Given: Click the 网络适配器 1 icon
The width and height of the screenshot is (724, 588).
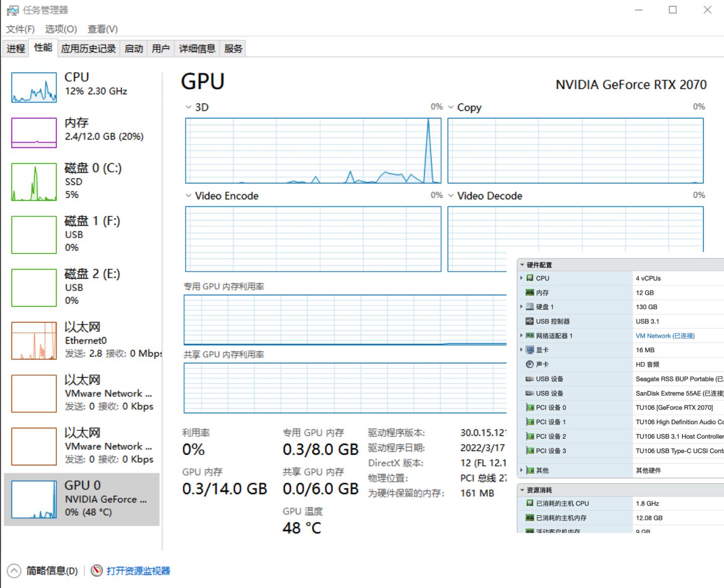Looking at the screenshot, I should point(529,335).
